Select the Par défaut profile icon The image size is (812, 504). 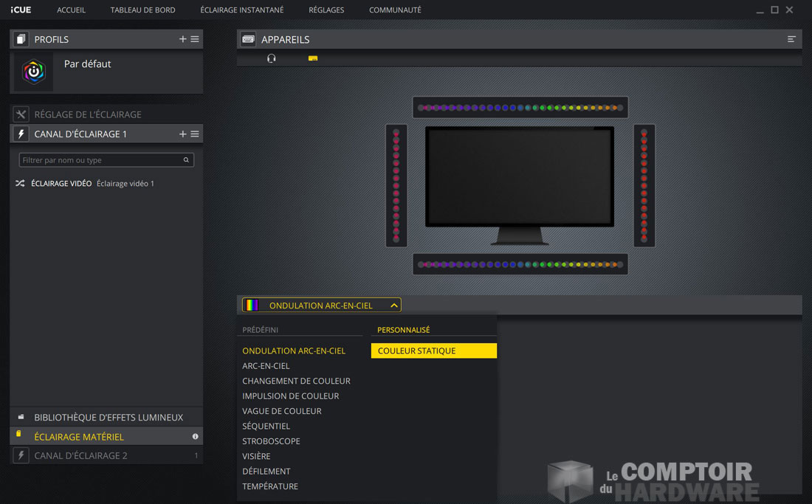coord(32,72)
